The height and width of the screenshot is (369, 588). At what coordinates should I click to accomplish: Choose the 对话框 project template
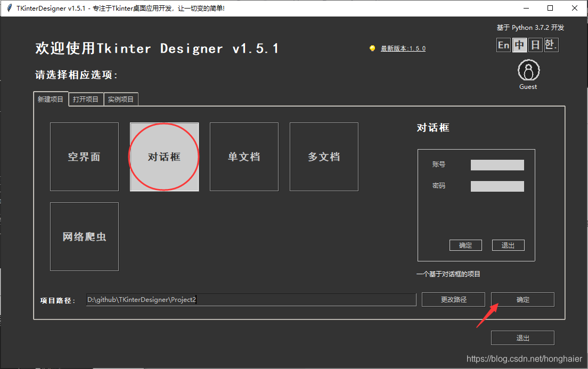[x=164, y=157]
